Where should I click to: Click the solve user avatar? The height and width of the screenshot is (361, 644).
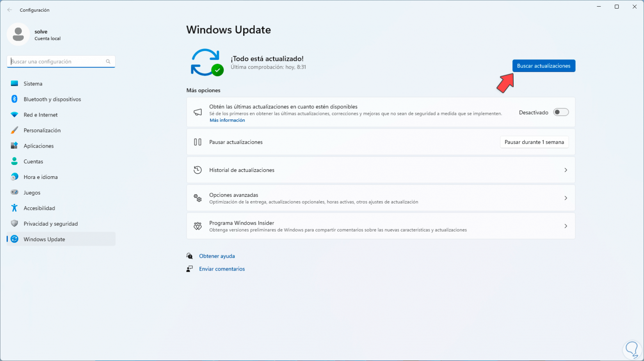(18, 34)
